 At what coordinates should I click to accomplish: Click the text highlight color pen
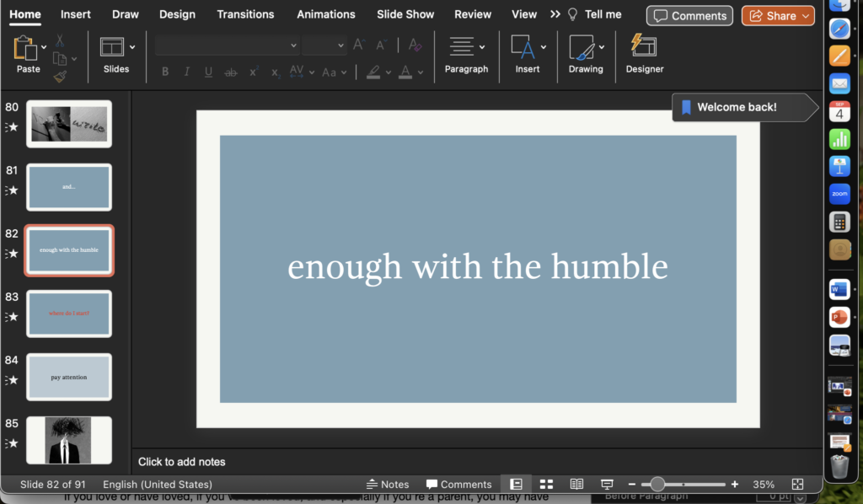coord(373,72)
